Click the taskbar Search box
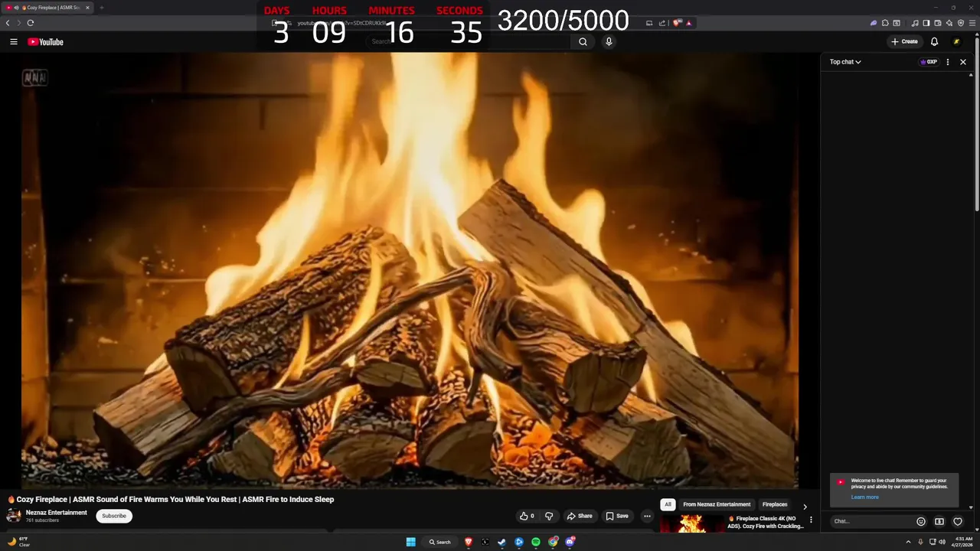Screen dimensions: 980x551 coord(439,542)
